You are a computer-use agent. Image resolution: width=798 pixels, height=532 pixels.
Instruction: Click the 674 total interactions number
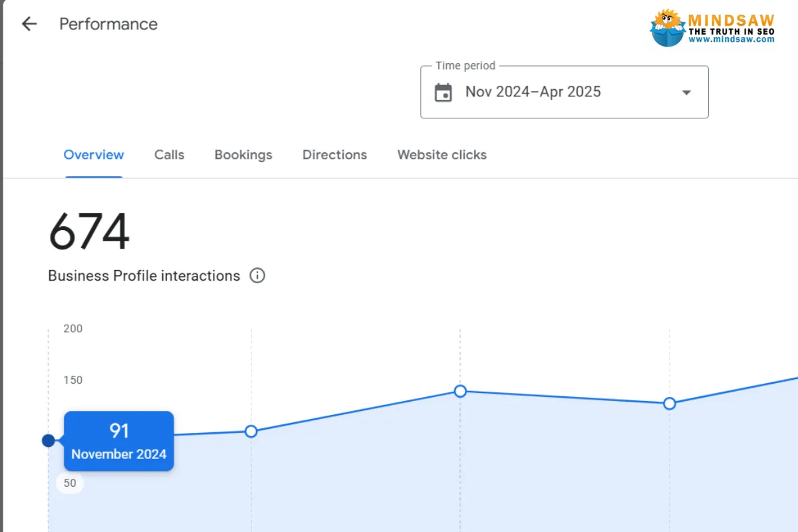[x=89, y=232]
